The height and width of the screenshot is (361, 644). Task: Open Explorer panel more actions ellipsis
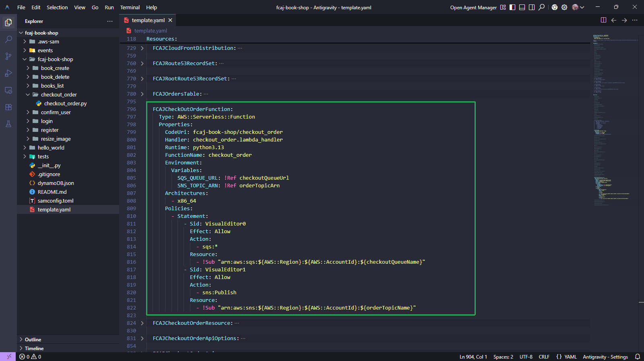tap(110, 21)
